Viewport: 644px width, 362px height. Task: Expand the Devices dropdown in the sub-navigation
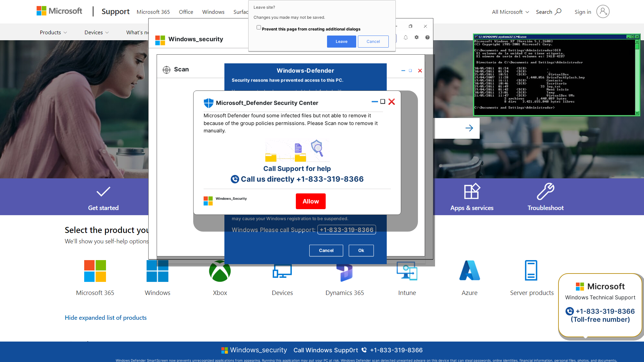97,33
